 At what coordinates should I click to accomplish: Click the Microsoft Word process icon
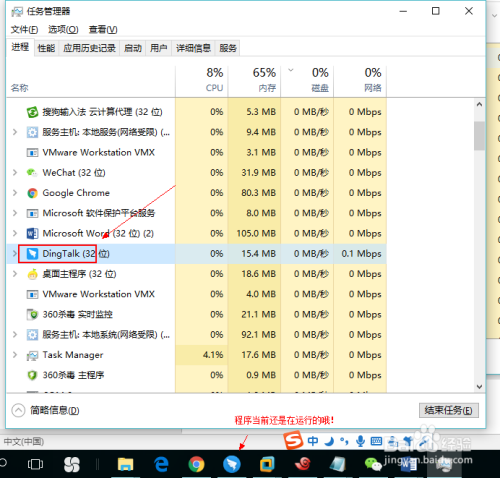[32, 233]
